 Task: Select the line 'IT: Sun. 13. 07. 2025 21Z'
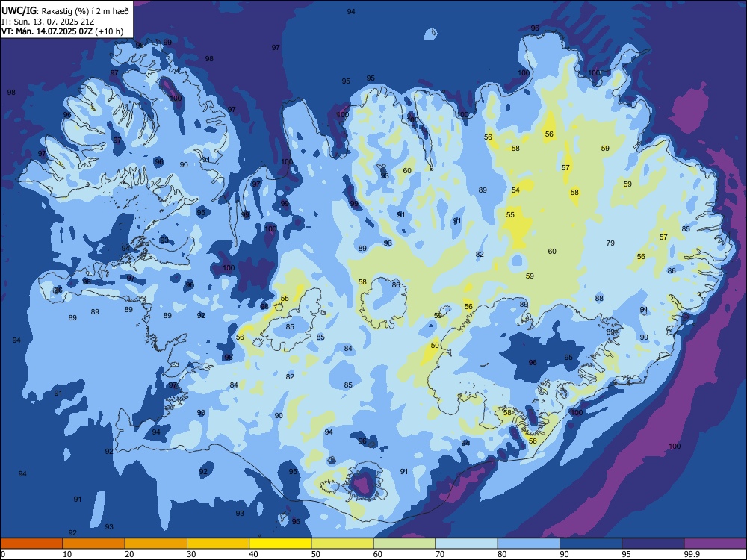tap(48, 22)
